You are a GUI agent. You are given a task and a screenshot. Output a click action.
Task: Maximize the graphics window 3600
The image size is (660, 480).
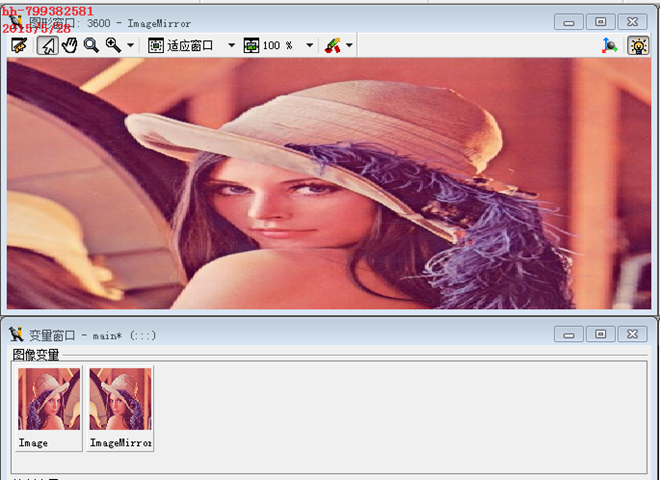pyautogui.click(x=601, y=22)
